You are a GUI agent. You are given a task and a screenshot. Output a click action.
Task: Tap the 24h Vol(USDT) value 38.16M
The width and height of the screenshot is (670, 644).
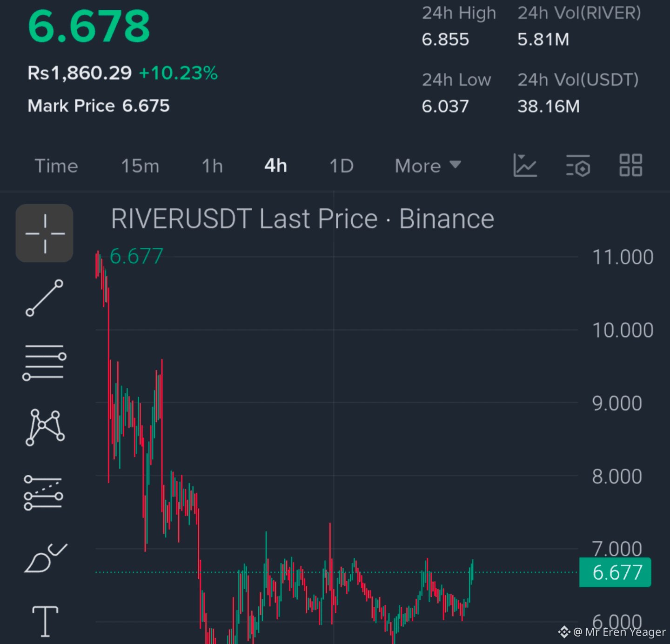pos(549,106)
